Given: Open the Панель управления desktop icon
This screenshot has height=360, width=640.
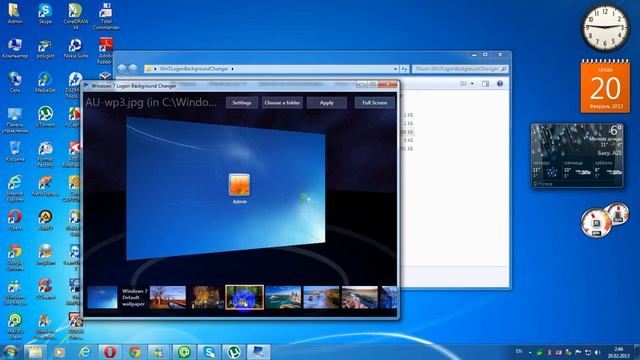Looking at the screenshot, I should click(x=15, y=120).
